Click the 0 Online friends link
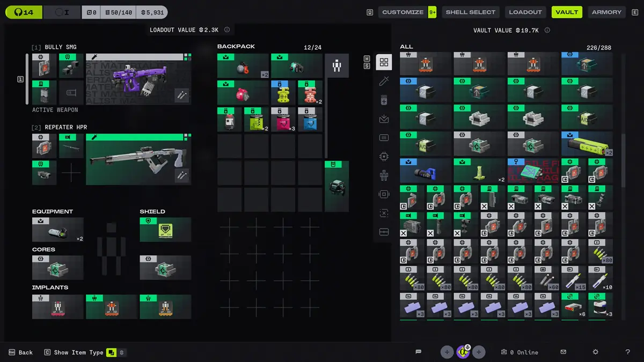The height and width of the screenshot is (362, 644). coord(519,352)
